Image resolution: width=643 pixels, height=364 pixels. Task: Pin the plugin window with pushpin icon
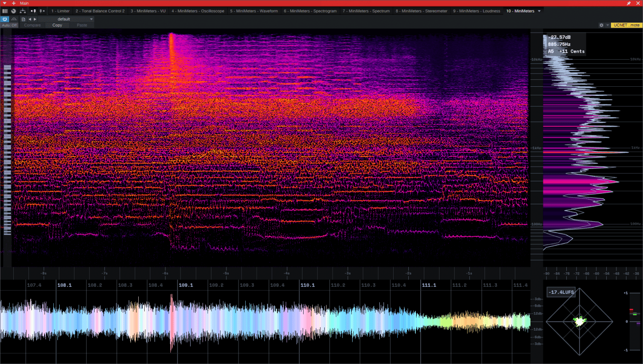628,3
